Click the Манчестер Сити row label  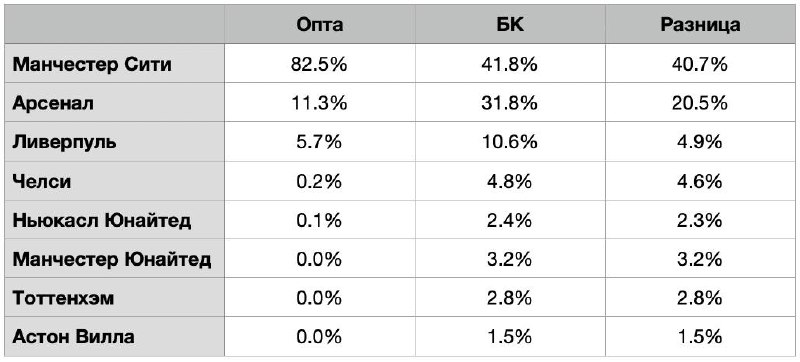(92, 65)
